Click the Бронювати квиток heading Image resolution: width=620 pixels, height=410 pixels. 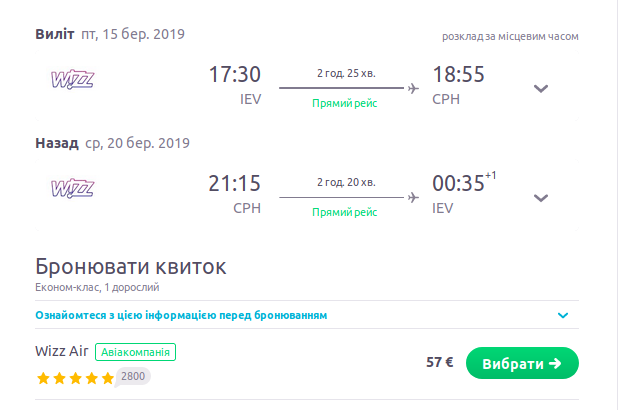click(131, 267)
